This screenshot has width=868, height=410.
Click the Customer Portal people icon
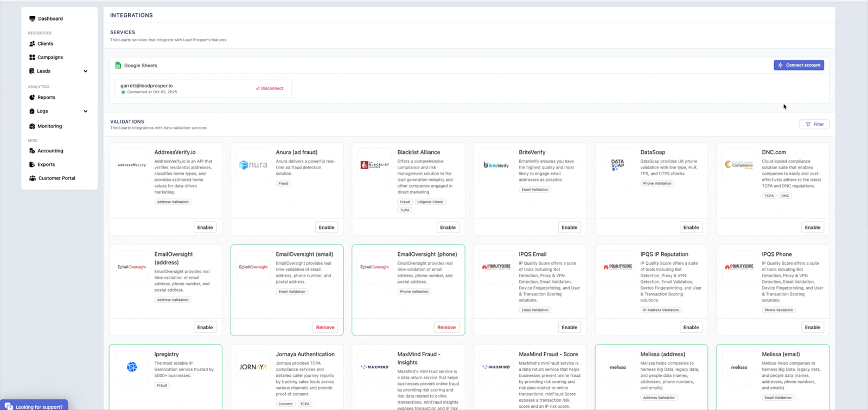tap(32, 178)
